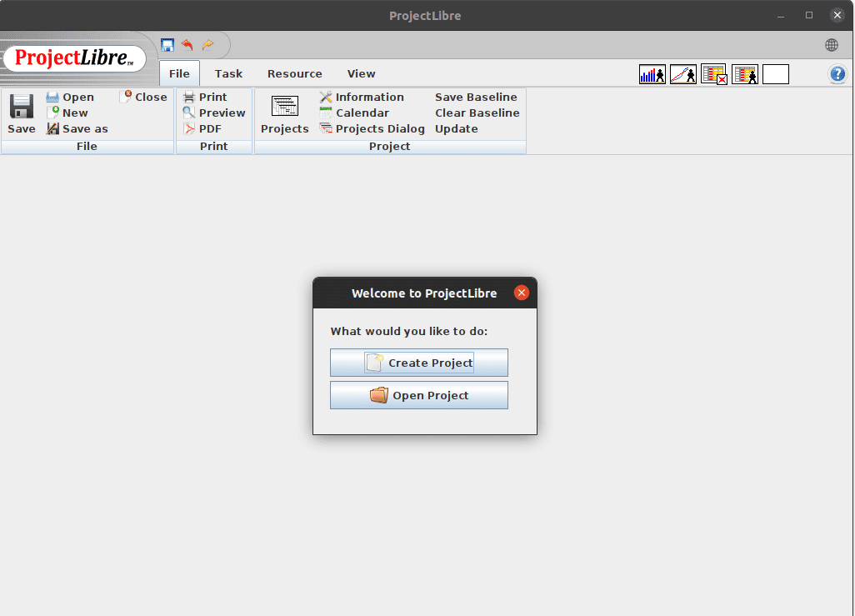
Task: Click the red undo arrow
Action: [187, 45]
